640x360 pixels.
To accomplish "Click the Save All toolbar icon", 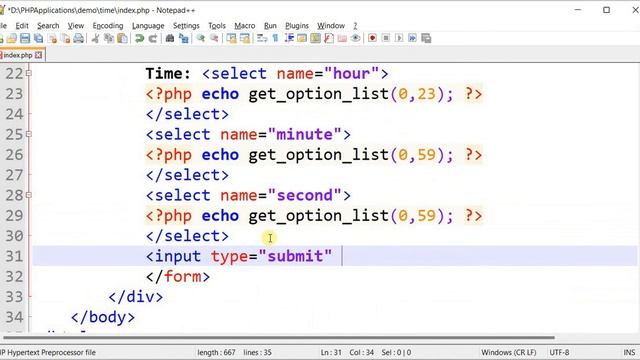I will click(38, 38).
